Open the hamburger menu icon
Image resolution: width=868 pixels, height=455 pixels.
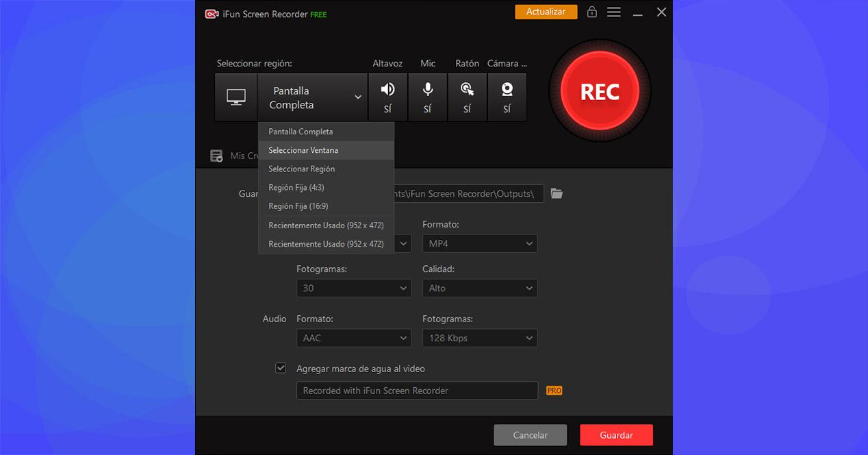click(614, 12)
